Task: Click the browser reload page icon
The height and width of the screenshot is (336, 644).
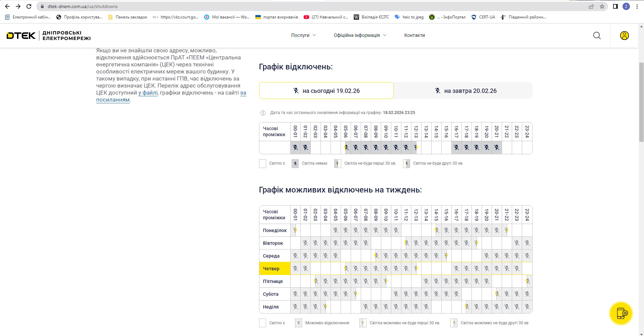Action: [x=29, y=6]
